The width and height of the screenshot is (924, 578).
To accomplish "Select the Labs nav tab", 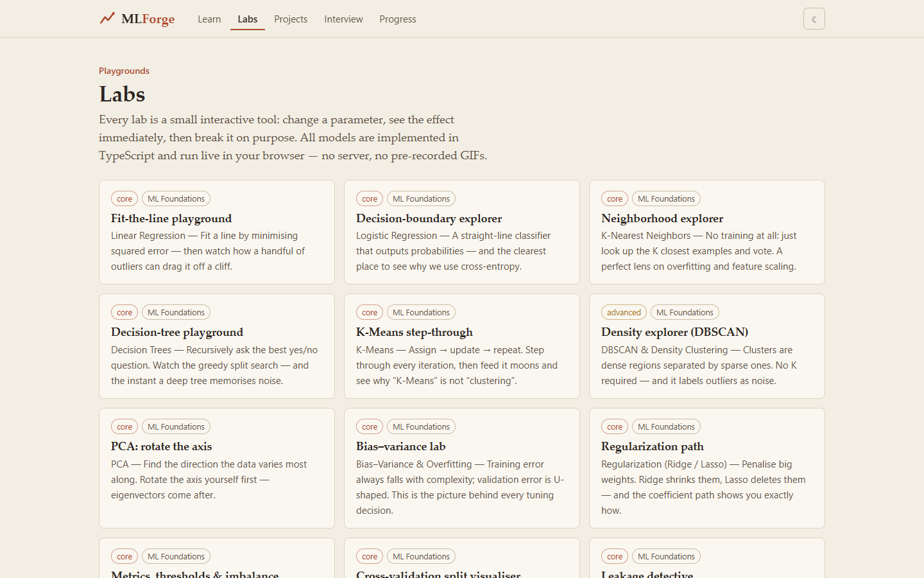I will coord(248,19).
